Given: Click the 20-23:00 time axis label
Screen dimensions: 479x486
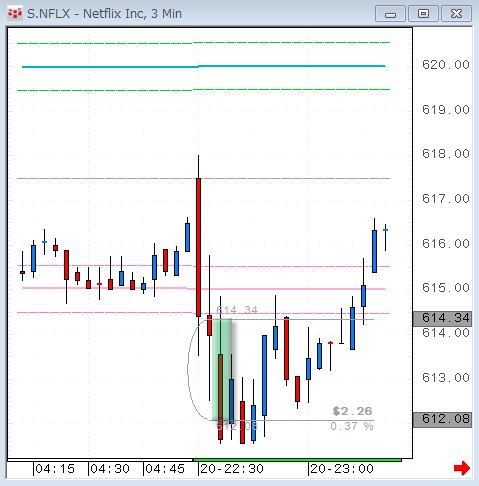Looking at the screenshot, I should 342,469.
